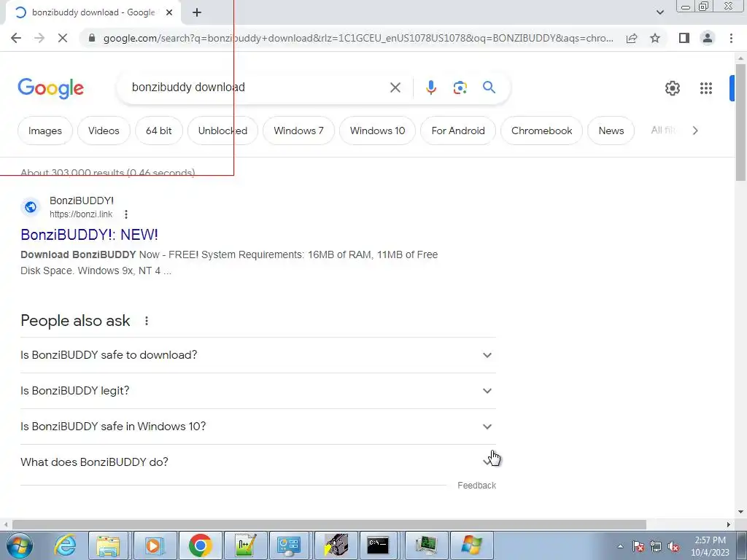This screenshot has height=560, width=747.
Task: Show hidden system tray icons
Action: pyautogui.click(x=620, y=546)
